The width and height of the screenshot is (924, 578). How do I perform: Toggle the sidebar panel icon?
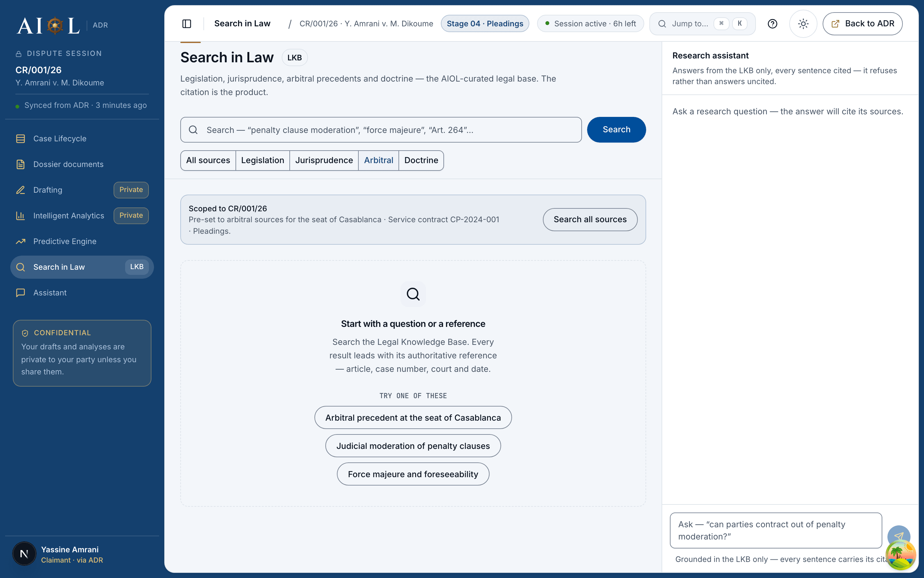(187, 24)
